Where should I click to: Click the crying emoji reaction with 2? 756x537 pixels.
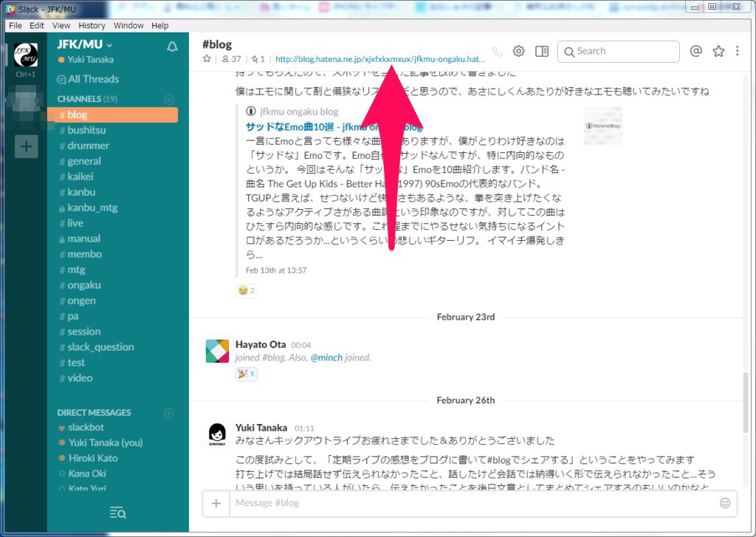coord(247,290)
